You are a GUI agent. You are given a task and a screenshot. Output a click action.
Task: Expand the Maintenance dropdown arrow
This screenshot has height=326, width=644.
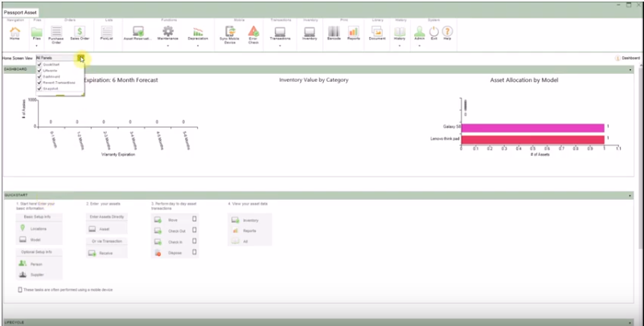168,46
